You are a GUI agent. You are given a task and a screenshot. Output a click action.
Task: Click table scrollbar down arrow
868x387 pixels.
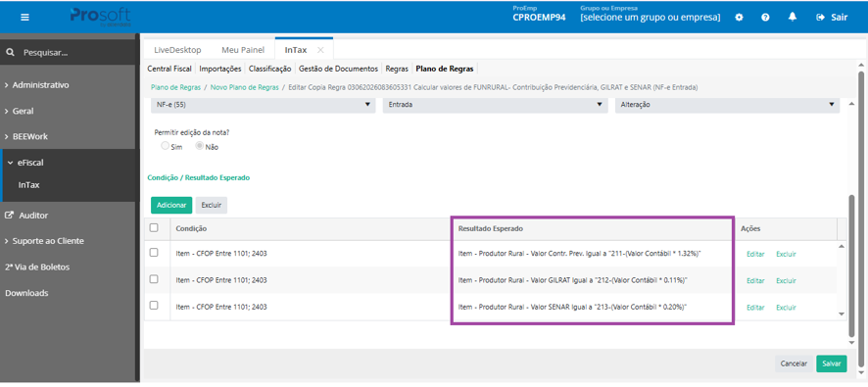coord(842,314)
